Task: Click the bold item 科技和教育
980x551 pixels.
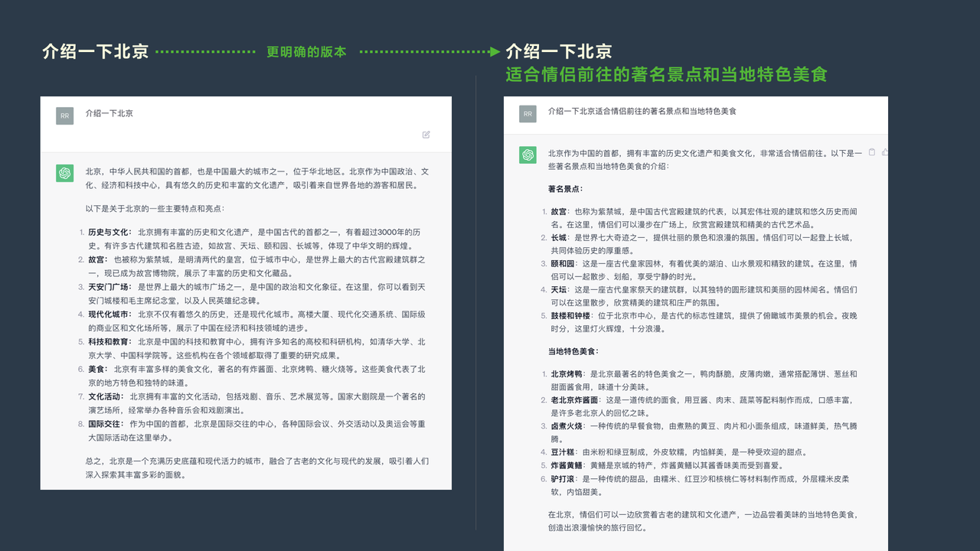Action: pos(110,342)
